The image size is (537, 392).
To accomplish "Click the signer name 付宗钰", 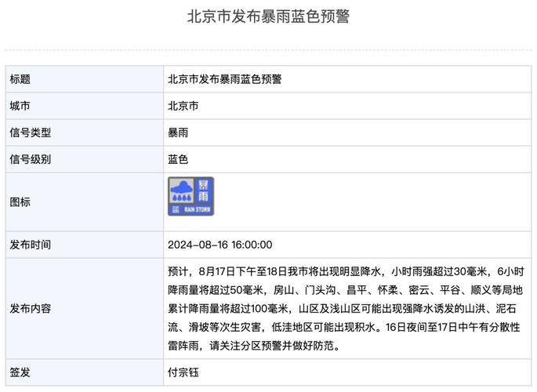I will 183,372.
